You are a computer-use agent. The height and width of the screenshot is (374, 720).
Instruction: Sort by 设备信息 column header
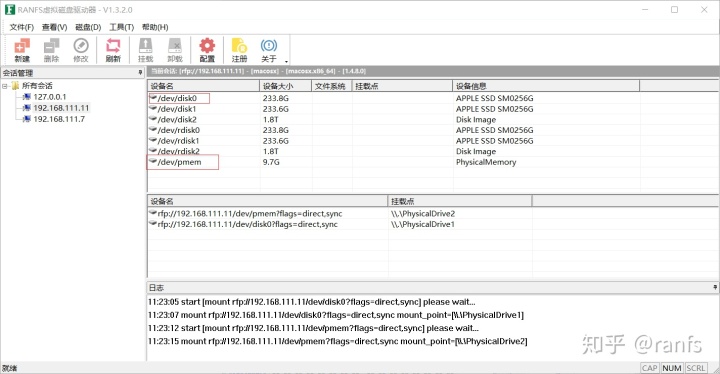[x=546, y=86]
